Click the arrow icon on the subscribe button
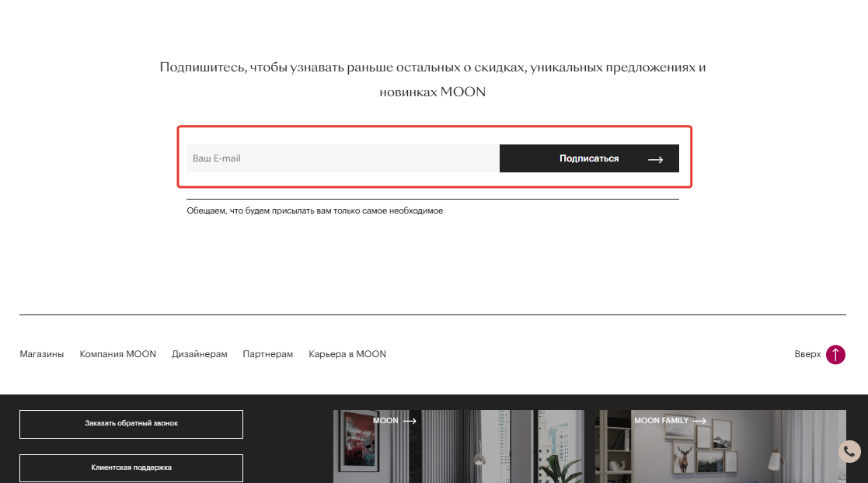This screenshot has height=483, width=868. pos(655,159)
